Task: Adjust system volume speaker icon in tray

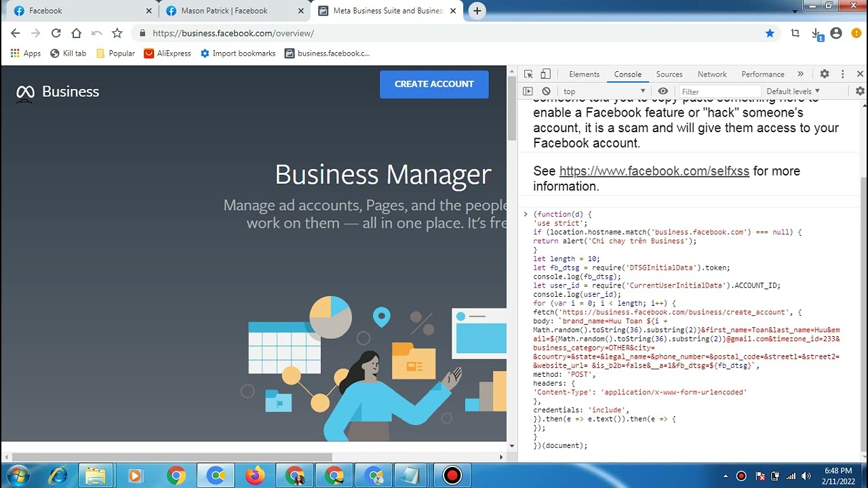Action: click(806, 476)
